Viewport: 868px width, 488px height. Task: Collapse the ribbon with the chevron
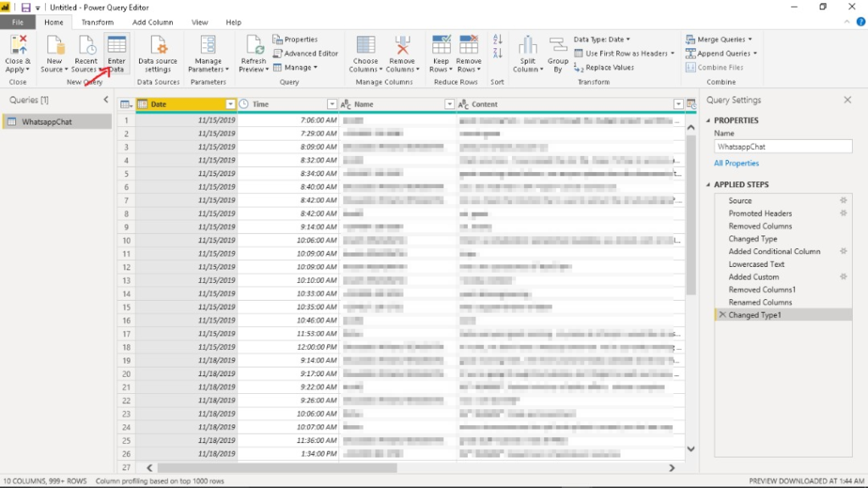[x=847, y=22]
